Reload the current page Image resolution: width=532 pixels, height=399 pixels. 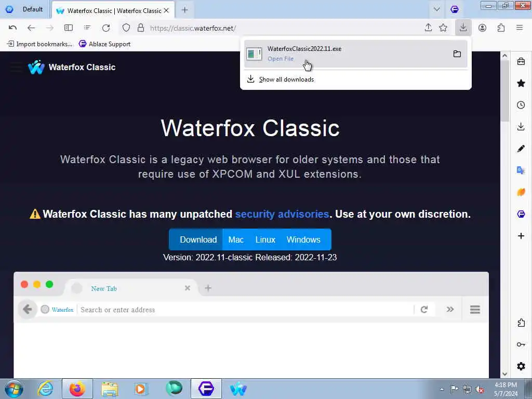coord(106,28)
